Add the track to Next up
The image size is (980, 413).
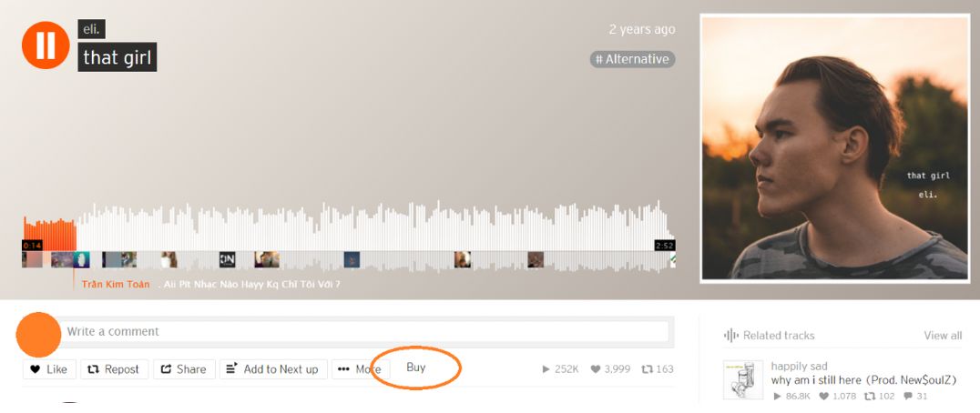point(273,368)
